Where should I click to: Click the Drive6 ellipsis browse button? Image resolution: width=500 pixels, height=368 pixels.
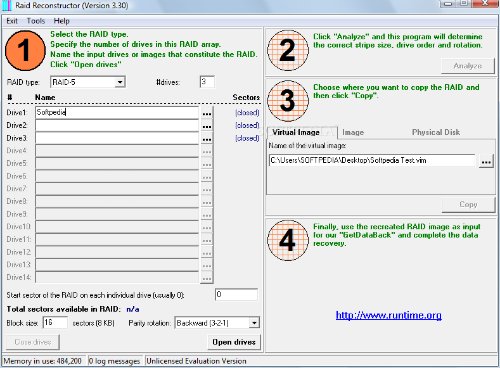(x=207, y=177)
